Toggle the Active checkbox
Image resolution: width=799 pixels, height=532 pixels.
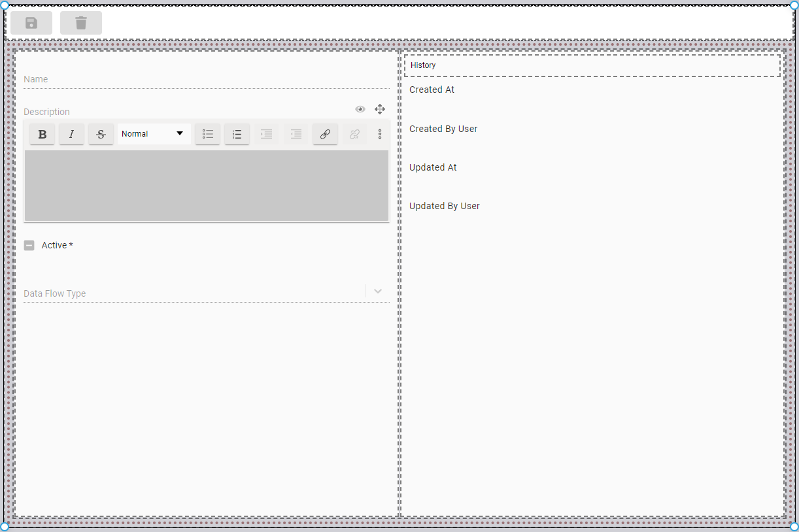click(x=29, y=246)
